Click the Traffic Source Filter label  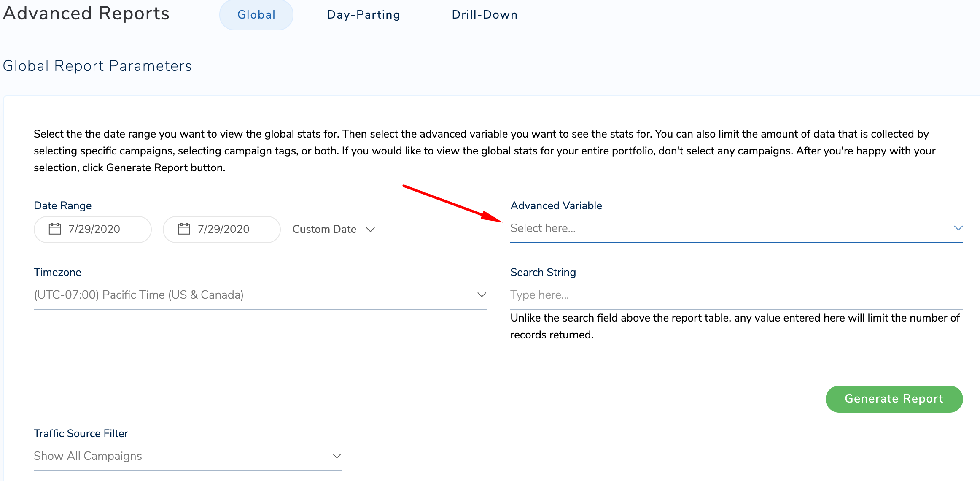[x=81, y=433]
